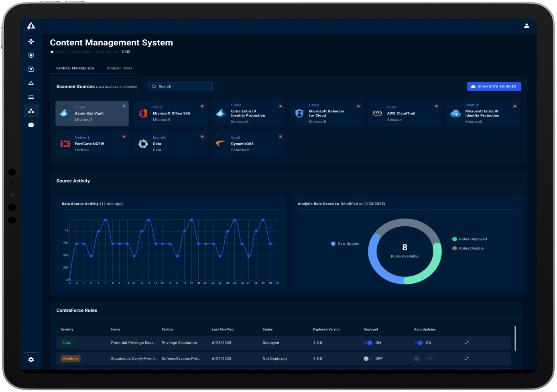Click the ContraForce lightning logo
This screenshot has height=392, width=557.
(x=31, y=26)
